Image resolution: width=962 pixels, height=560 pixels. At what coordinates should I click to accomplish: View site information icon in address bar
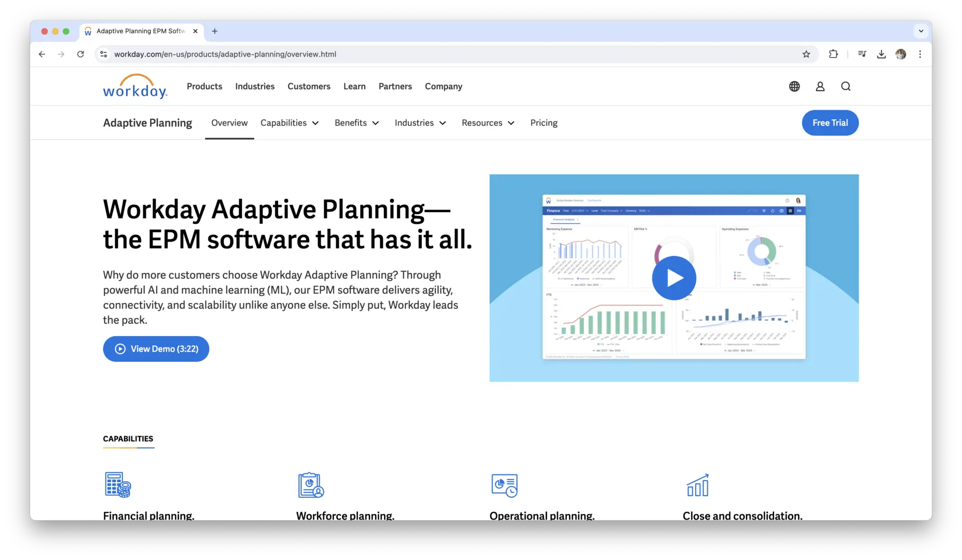(104, 54)
